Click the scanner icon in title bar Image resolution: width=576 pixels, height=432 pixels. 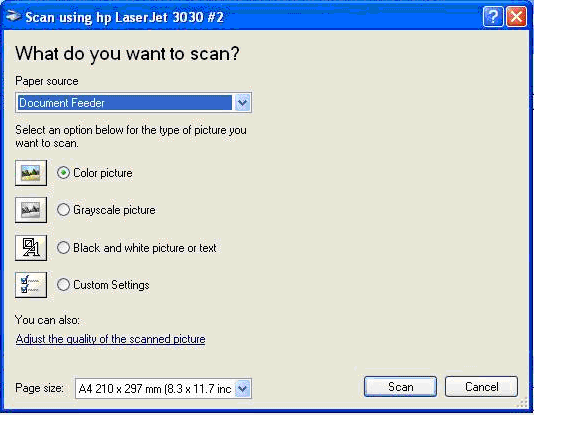13,17
